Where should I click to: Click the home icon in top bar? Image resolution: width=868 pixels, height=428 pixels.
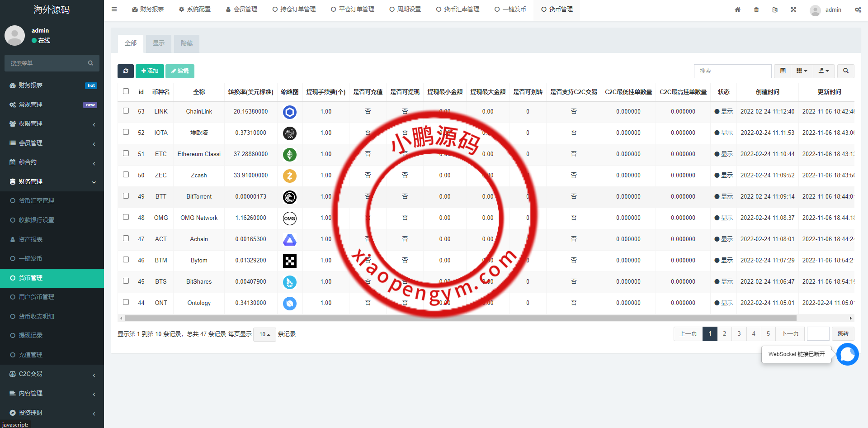click(737, 10)
